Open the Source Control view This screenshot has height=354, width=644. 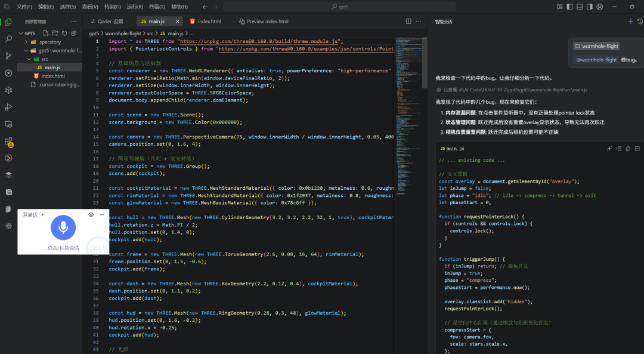point(8,56)
